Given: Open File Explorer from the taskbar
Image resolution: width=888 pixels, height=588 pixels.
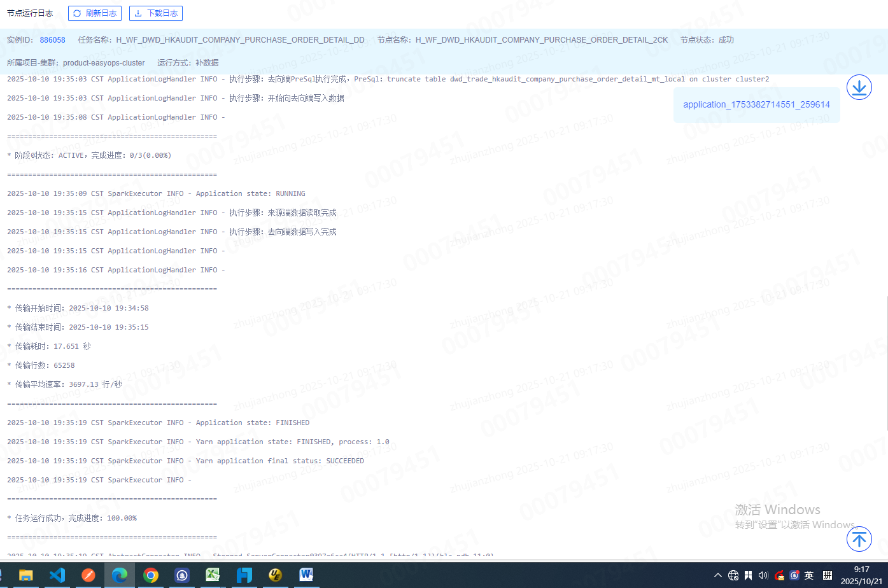Looking at the screenshot, I should pos(26,575).
